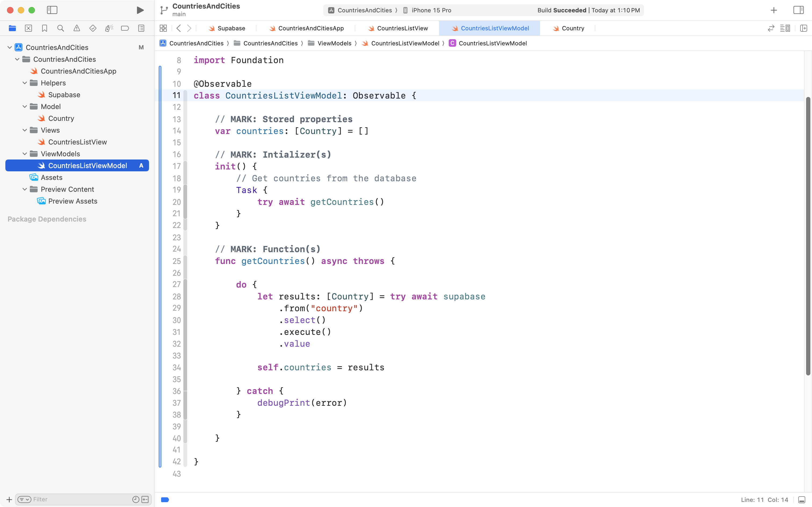Click the Add Editor split icon
Viewport: 812px width, 507px height.
(804, 28)
